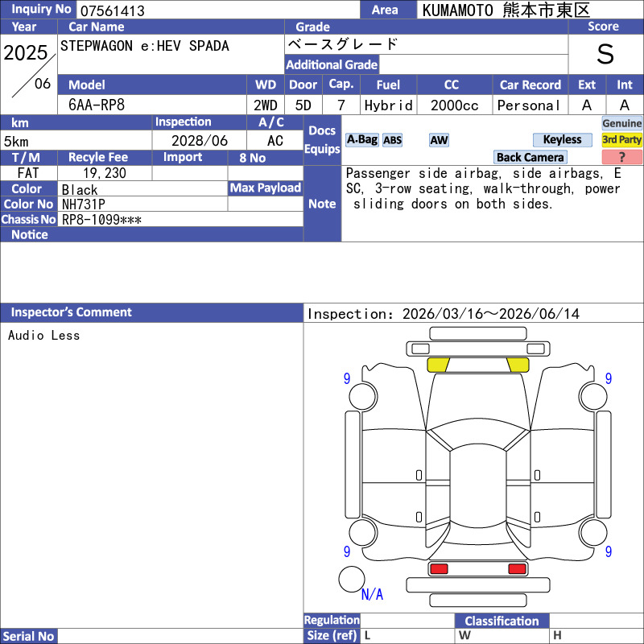Screen dimensions: 644x644
Task: Click the Color No value NH731P
Action: (84, 204)
